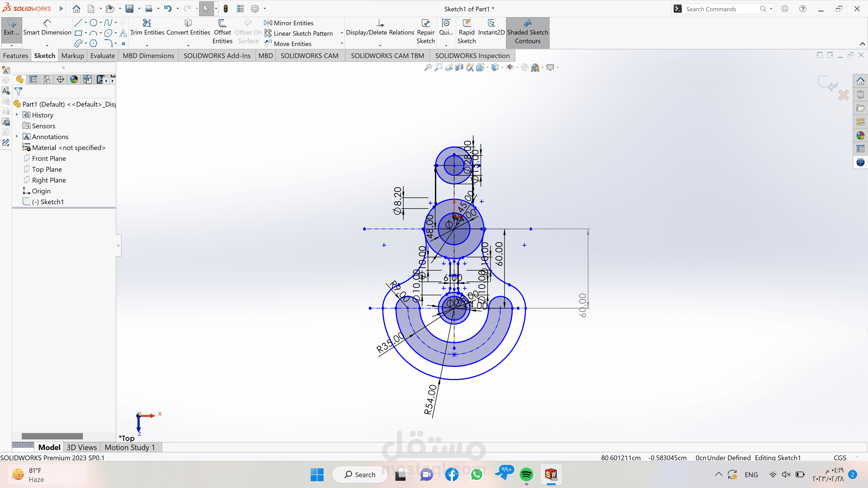This screenshot has height=488, width=868.
Task: Switch to the Markup tab
Action: (72, 56)
